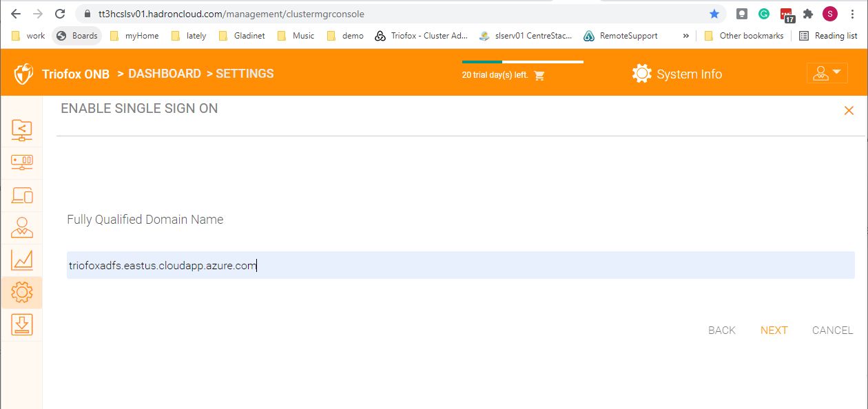Open the demo bookmark folder
Screen dimensions: 868x409
(345, 36)
